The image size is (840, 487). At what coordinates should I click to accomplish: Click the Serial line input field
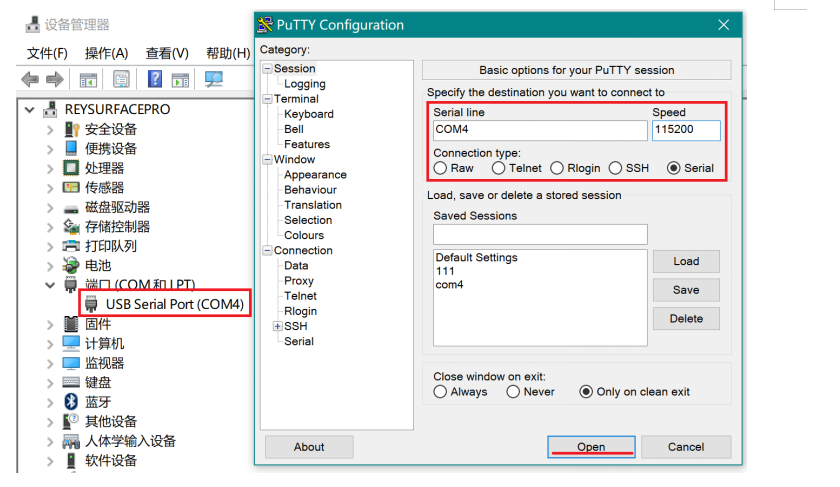[540, 131]
